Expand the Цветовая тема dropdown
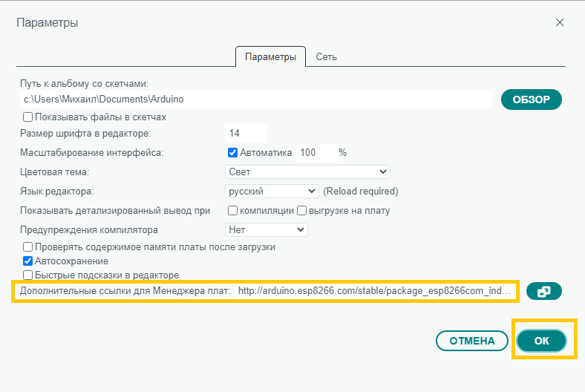The image size is (585, 392). (307, 171)
